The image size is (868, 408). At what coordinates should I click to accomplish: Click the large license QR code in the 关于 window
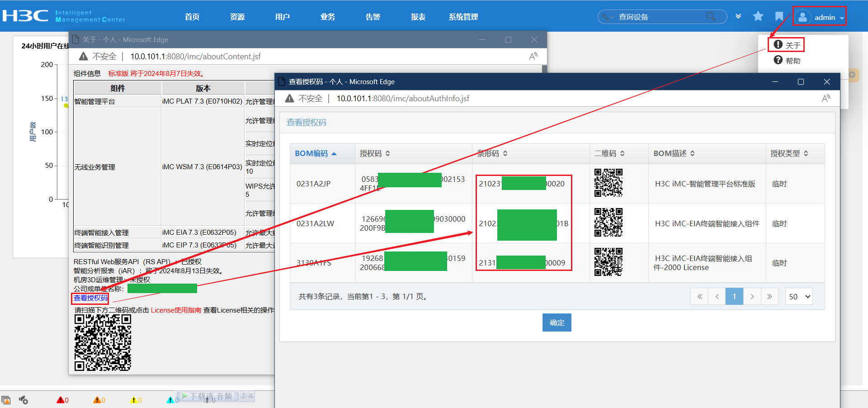click(103, 343)
